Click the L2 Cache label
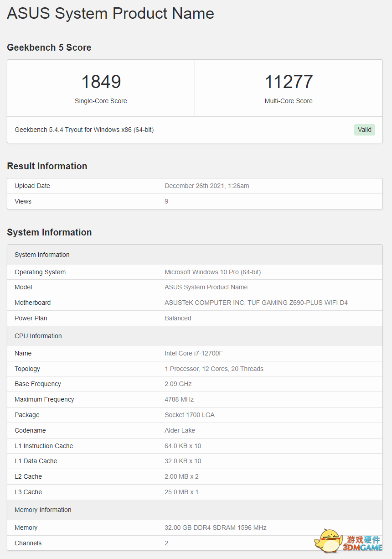Screen dimensions: 392x559 click(x=28, y=476)
